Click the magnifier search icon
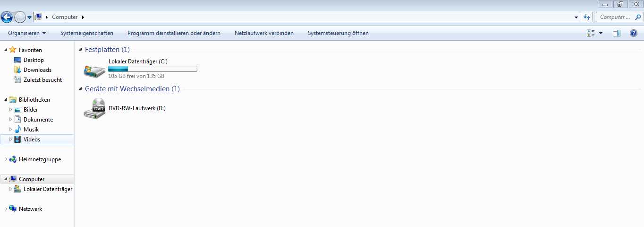This screenshot has height=227, width=644. [638, 17]
